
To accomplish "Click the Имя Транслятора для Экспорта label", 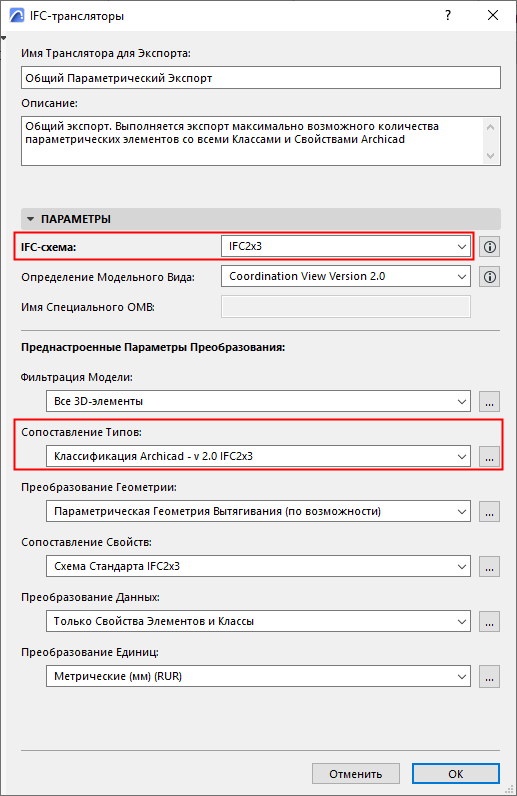I will pyautogui.click(x=106, y=53).
